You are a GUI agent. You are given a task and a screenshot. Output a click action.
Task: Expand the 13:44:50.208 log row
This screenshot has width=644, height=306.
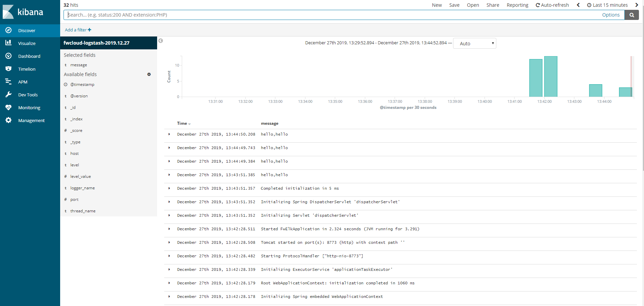click(169, 134)
